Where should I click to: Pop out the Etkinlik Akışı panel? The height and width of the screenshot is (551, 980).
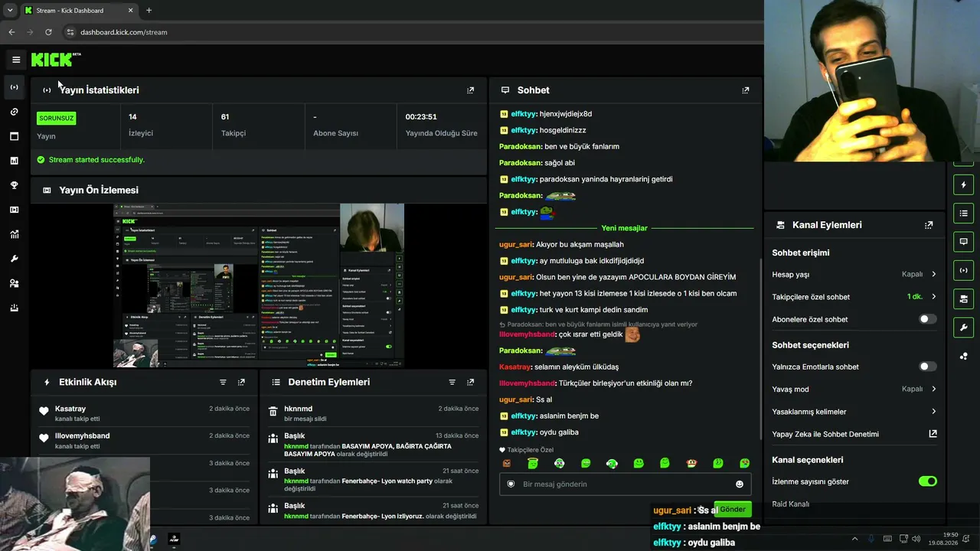click(241, 382)
